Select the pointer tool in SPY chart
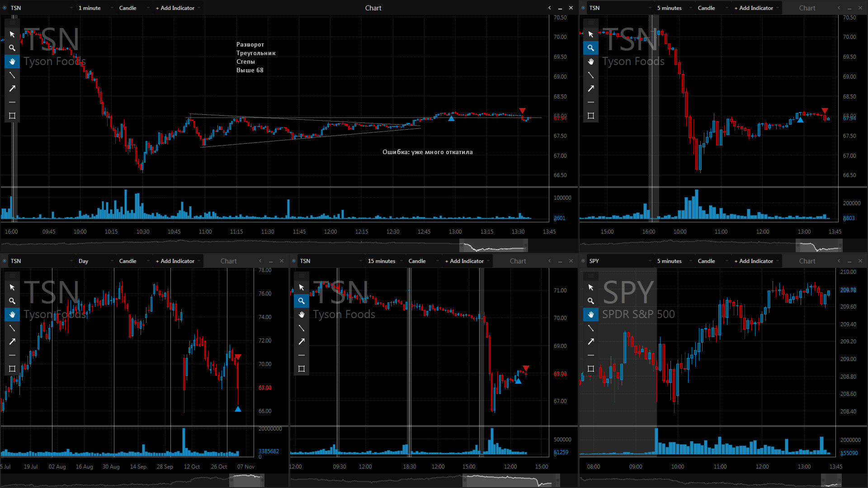Viewport: 868px width, 488px height. (x=591, y=287)
